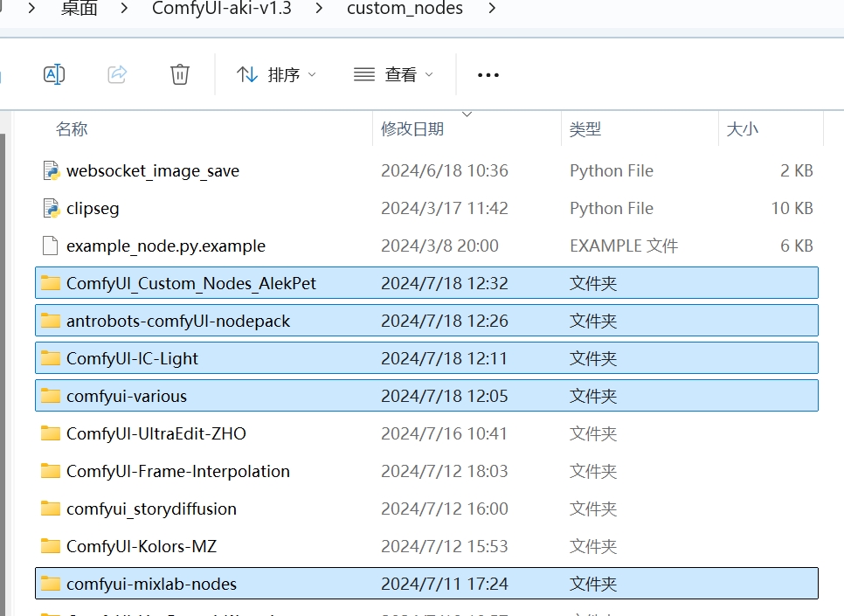
Task: Click the ComfyUI-aki-v1.3 breadcrumb segment
Action: pos(222,8)
